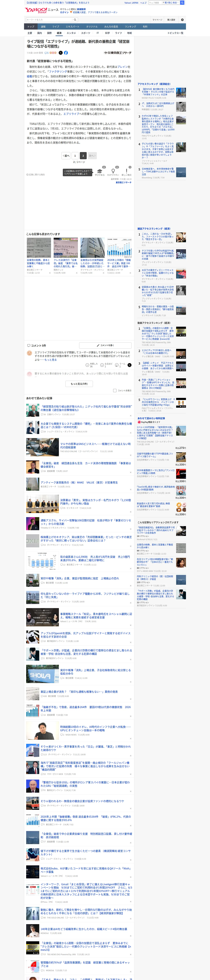Open トピックス一覧 link

175,33
